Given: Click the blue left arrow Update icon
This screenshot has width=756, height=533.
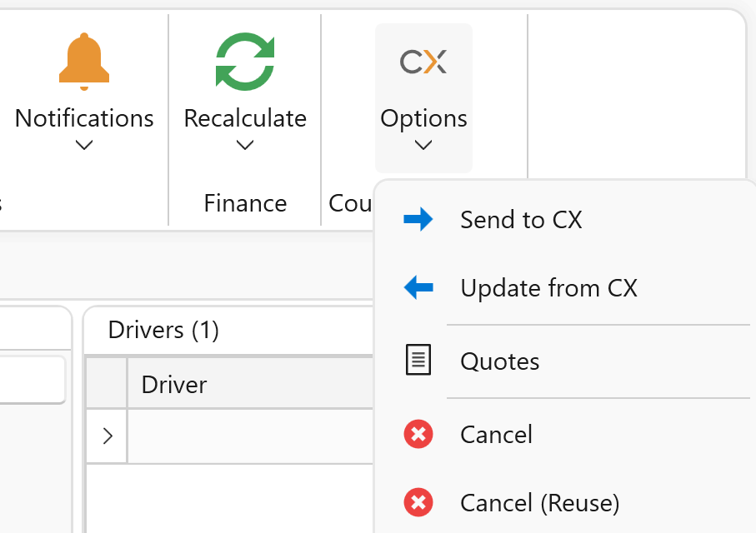Looking at the screenshot, I should click(x=418, y=288).
